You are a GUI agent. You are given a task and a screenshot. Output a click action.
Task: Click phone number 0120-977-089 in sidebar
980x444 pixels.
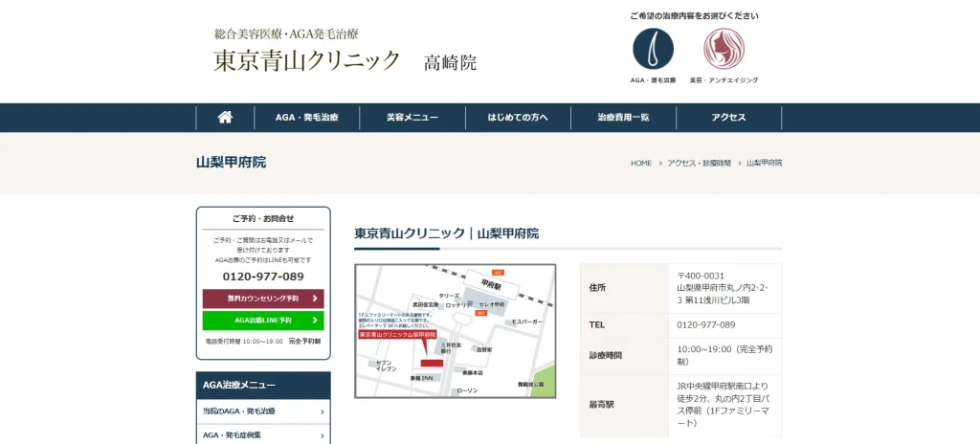pyautogui.click(x=263, y=277)
